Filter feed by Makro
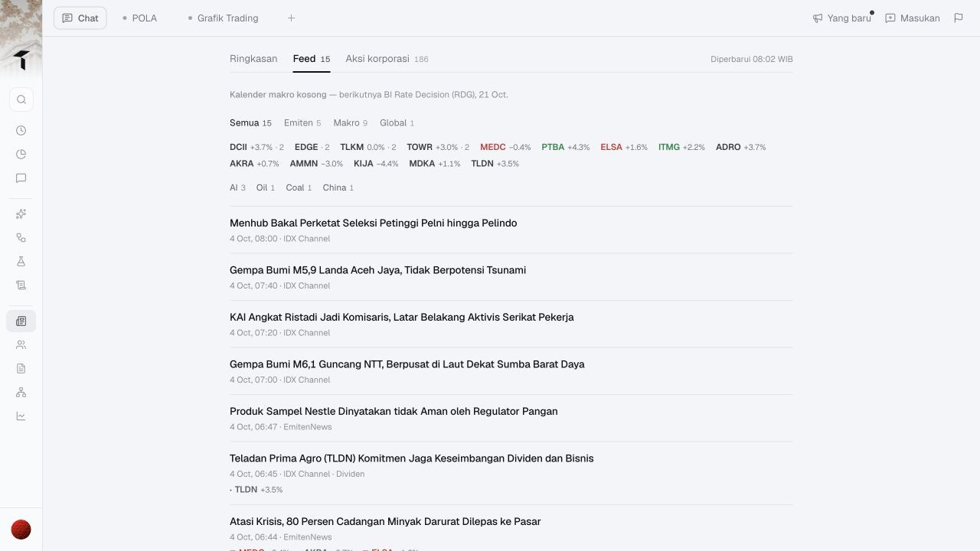This screenshot has width=980, height=551. pos(351,122)
